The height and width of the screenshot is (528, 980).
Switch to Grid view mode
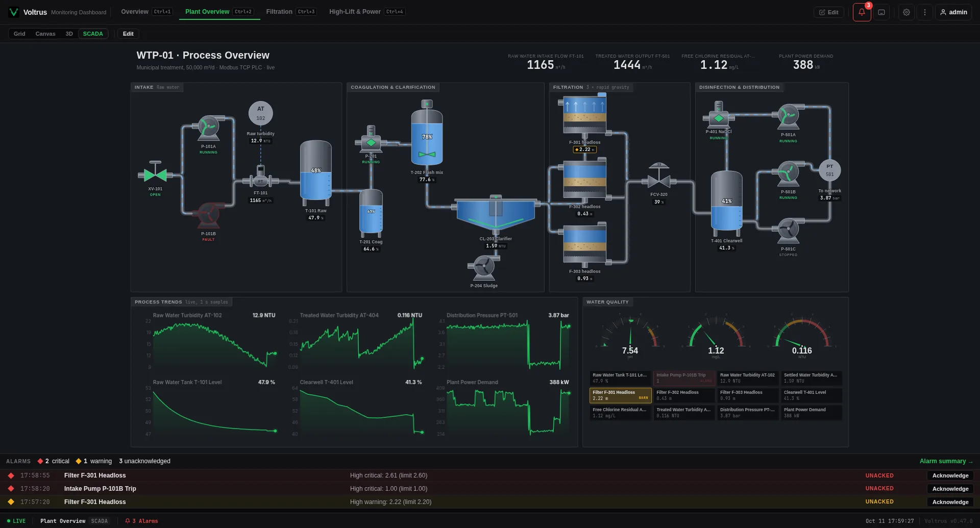19,34
